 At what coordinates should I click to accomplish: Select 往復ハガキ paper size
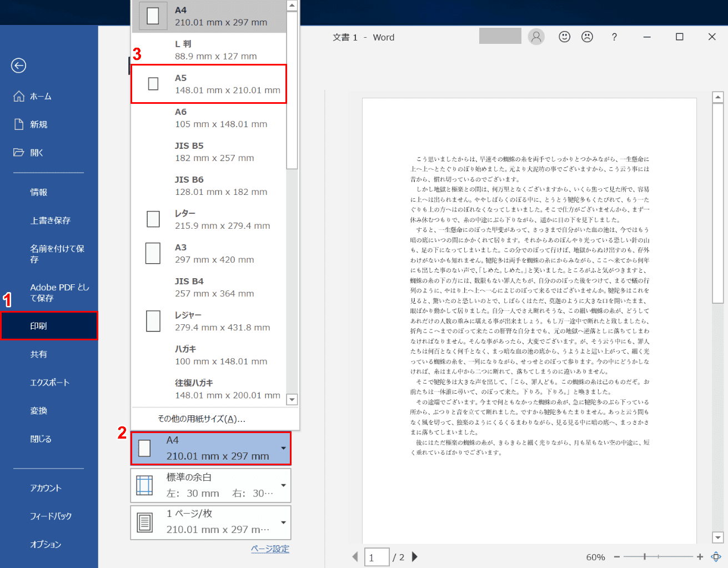[209, 389]
